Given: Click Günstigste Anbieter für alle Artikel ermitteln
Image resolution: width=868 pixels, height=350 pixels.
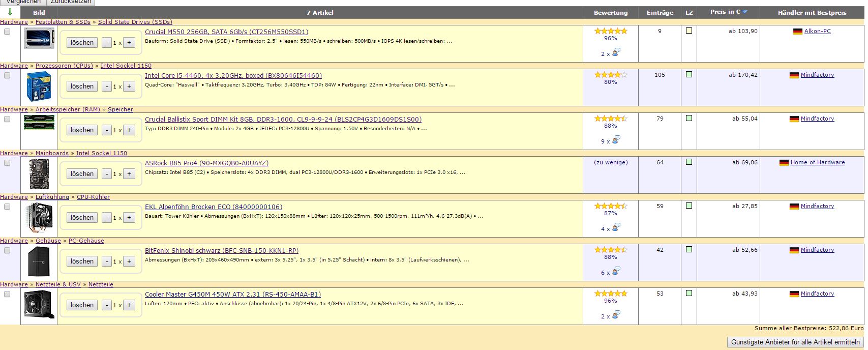Looking at the screenshot, I should click(795, 342).
